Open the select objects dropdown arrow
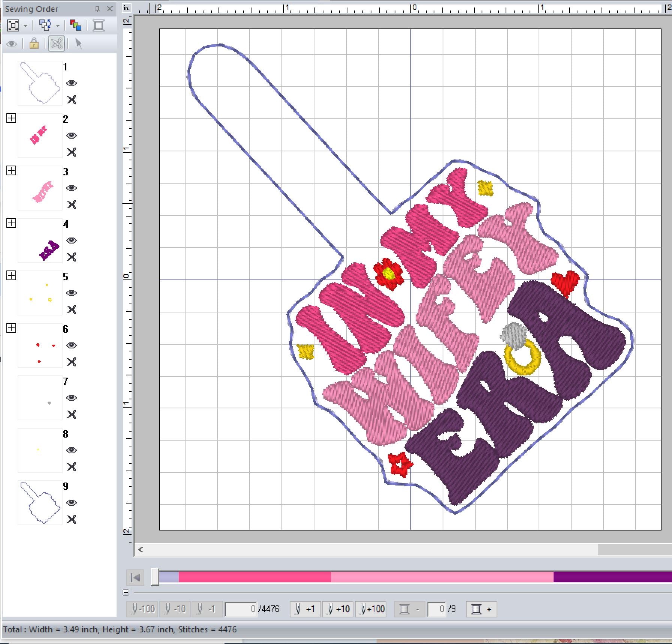 click(x=58, y=26)
